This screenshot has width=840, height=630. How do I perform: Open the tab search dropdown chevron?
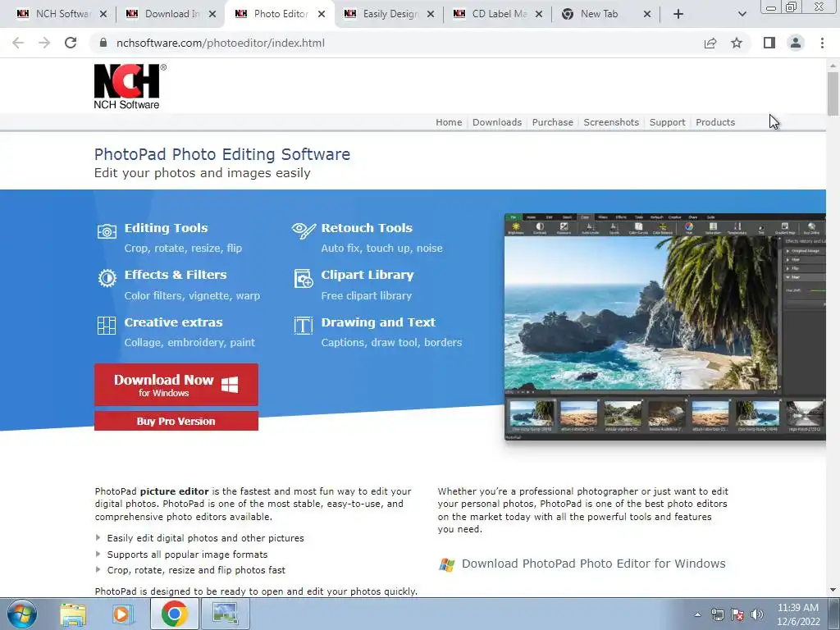click(x=742, y=14)
